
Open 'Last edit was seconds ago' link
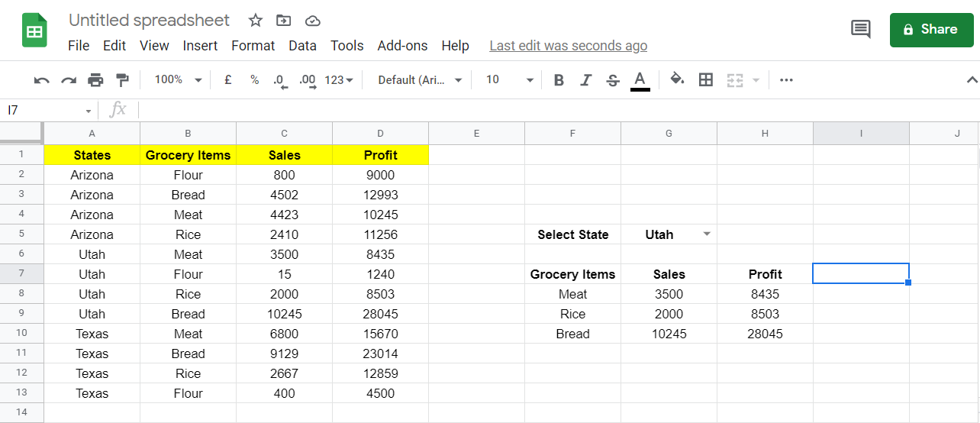point(568,46)
